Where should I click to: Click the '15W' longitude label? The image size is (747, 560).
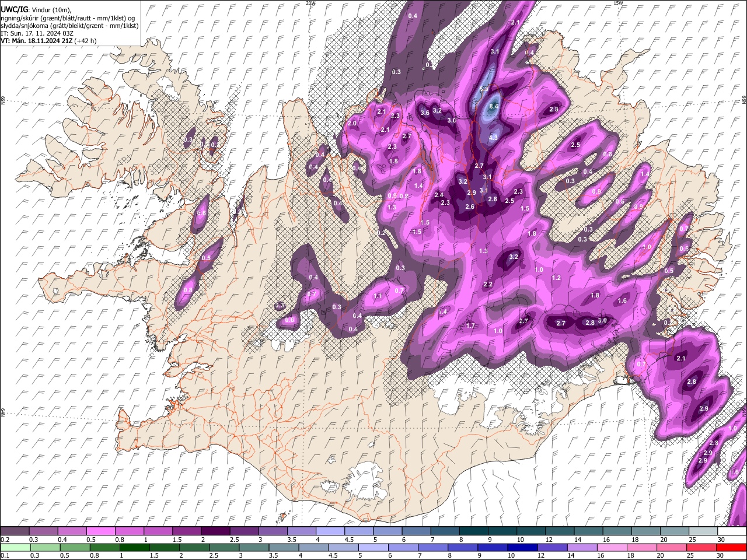point(618,3)
